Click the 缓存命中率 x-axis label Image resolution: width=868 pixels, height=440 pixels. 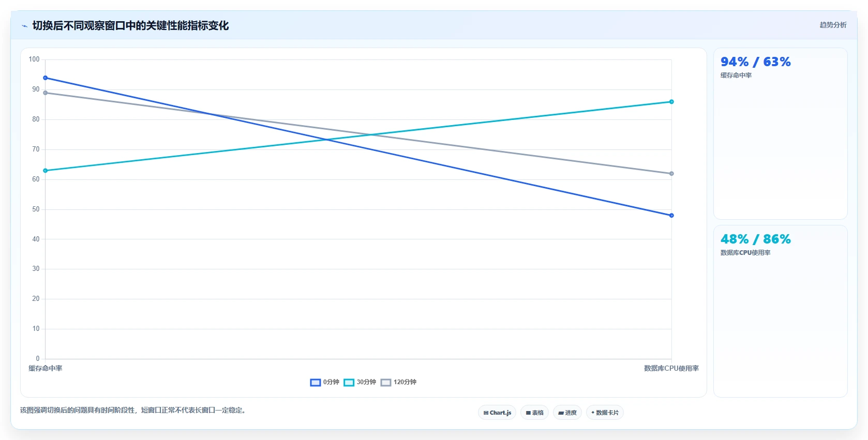[x=46, y=369]
